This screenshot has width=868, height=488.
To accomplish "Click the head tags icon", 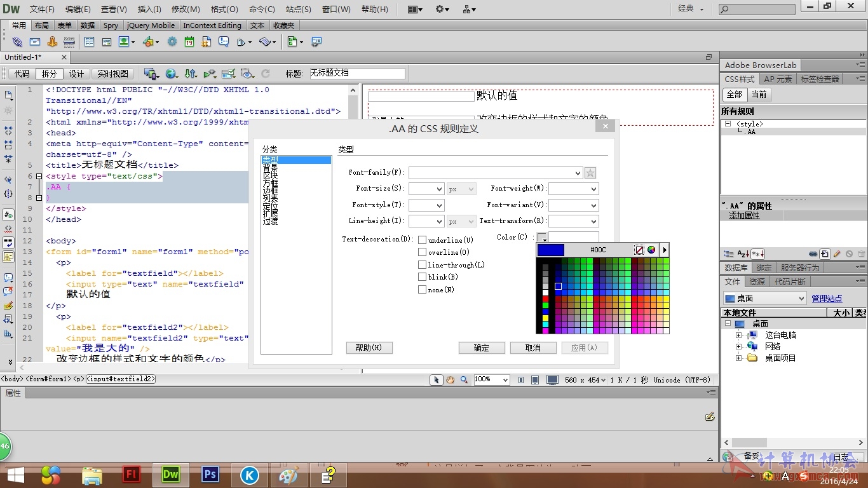I will [241, 41].
